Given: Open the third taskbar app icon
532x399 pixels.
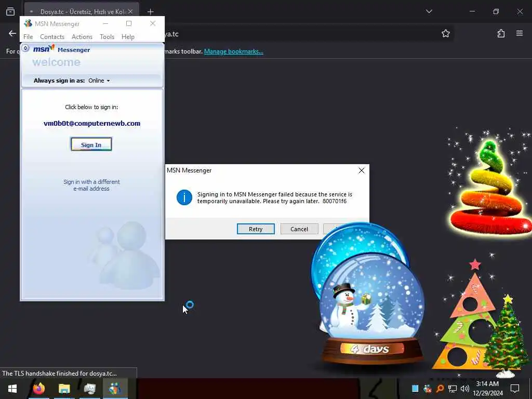Looking at the screenshot, I should 89,389.
